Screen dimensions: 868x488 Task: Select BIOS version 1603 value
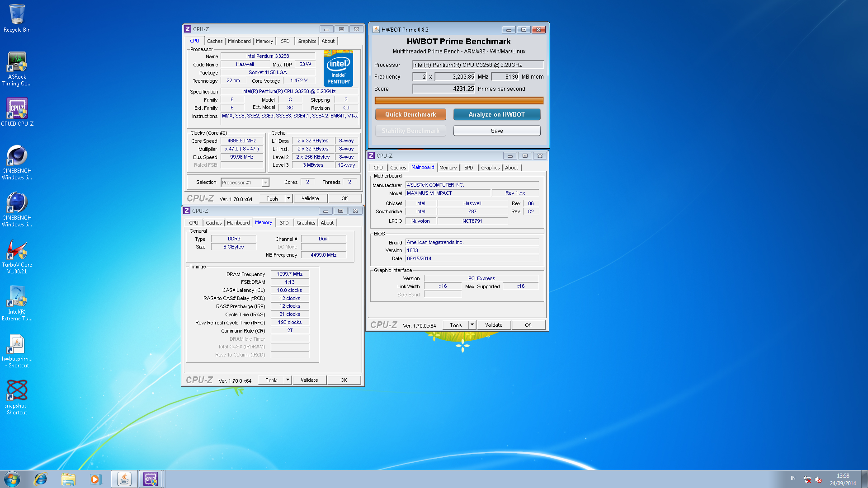click(x=472, y=250)
